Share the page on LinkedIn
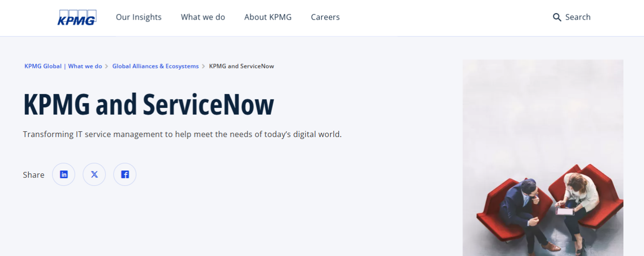The image size is (644, 256). pyautogui.click(x=64, y=174)
